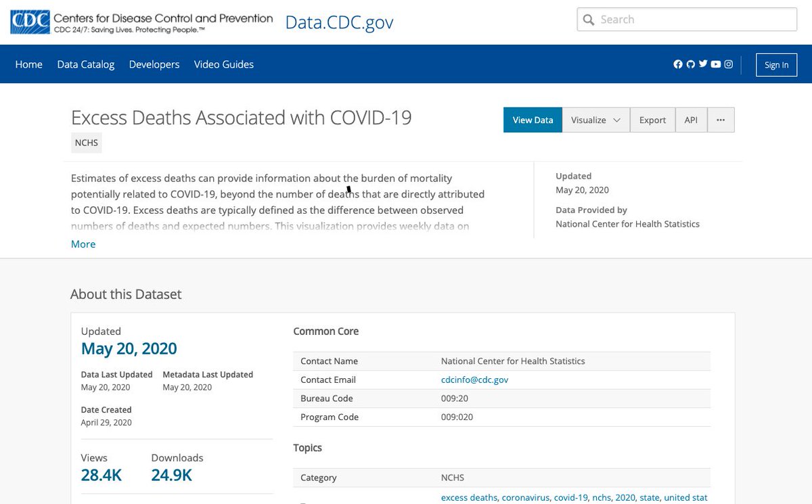The height and width of the screenshot is (504, 812).
Task: Click the 28.4K views count
Action: point(101,475)
